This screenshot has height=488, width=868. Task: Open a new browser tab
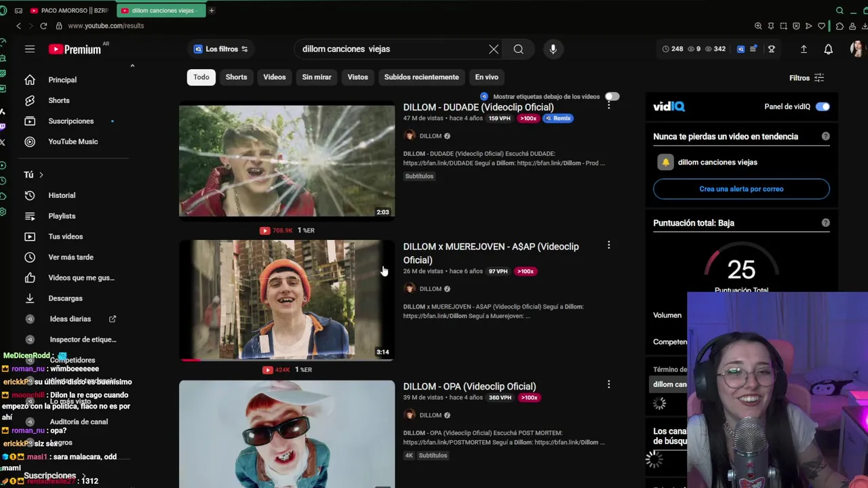pyautogui.click(x=212, y=11)
